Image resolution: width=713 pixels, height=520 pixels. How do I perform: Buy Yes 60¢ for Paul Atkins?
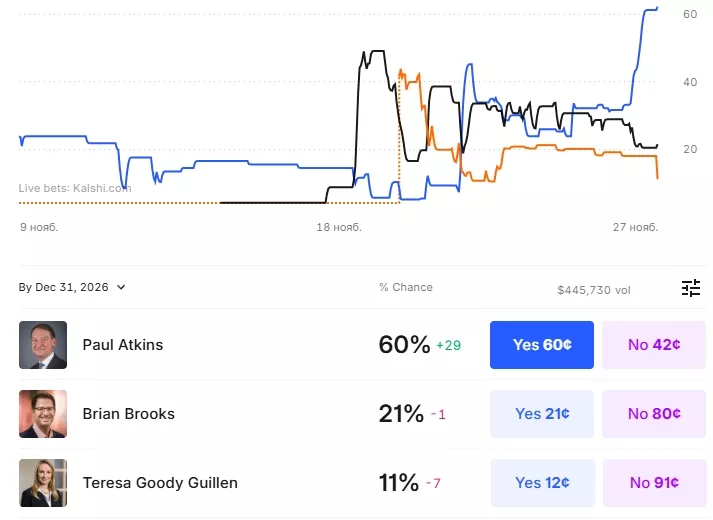point(541,345)
